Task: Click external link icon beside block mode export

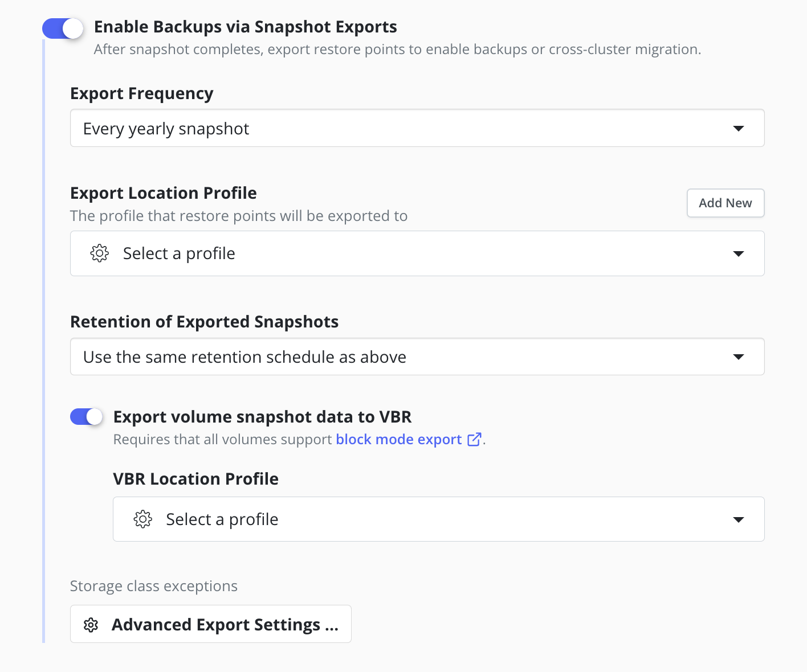Action: pyautogui.click(x=474, y=440)
